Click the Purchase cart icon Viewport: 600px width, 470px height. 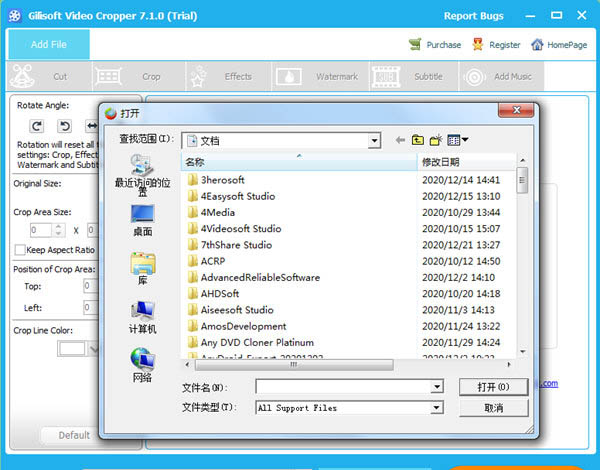point(415,44)
